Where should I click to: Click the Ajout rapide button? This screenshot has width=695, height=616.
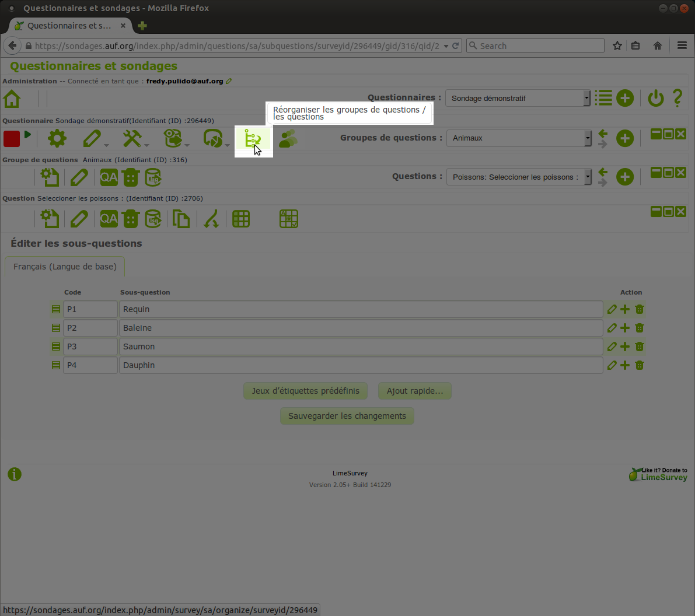pyautogui.click(x=415, y=391)
